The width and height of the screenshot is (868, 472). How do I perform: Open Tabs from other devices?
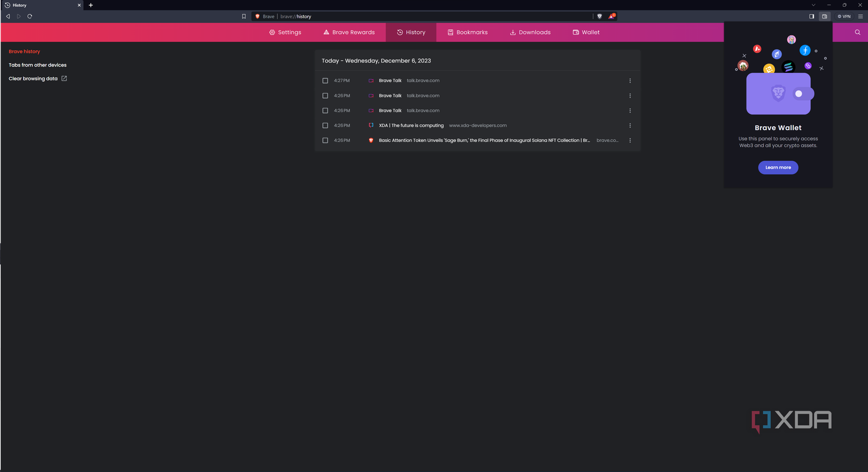point(38,65)
